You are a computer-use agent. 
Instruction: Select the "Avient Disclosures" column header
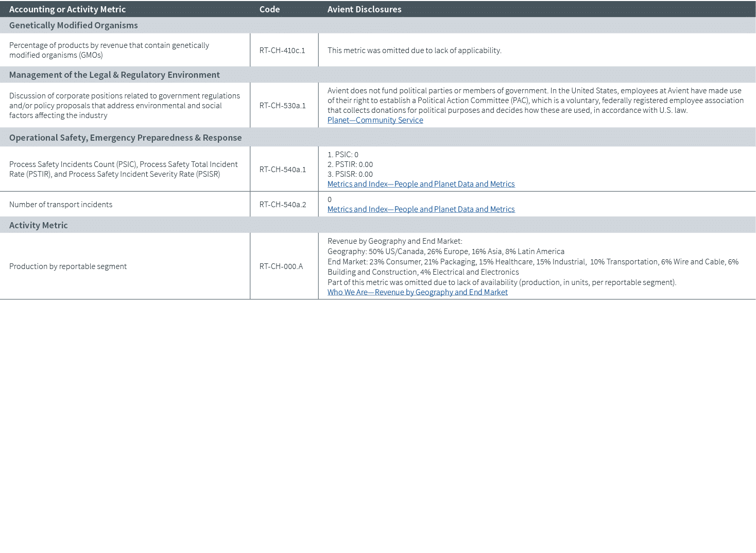[365, 9]
